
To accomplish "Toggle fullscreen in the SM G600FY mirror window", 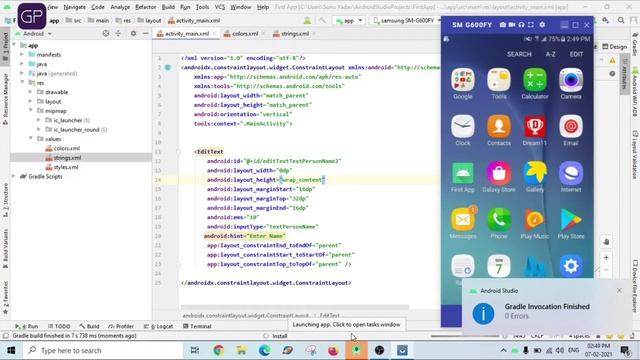I will pos(531,25).
